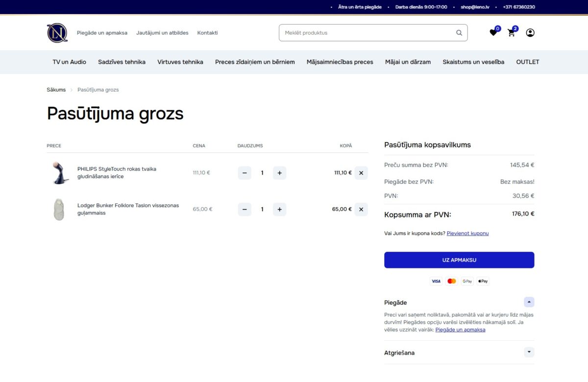Viewport: 588px width, 382px height.
Task: Select the Mastercard payment icon
Action: (x=451, y=281)
